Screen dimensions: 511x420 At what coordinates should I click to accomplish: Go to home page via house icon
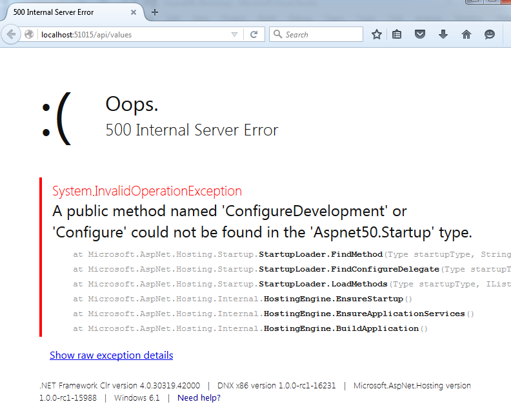[466, 35]
